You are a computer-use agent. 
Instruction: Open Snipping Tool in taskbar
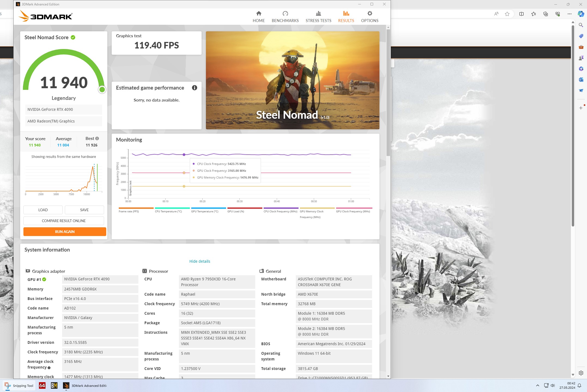pos(19,385)
